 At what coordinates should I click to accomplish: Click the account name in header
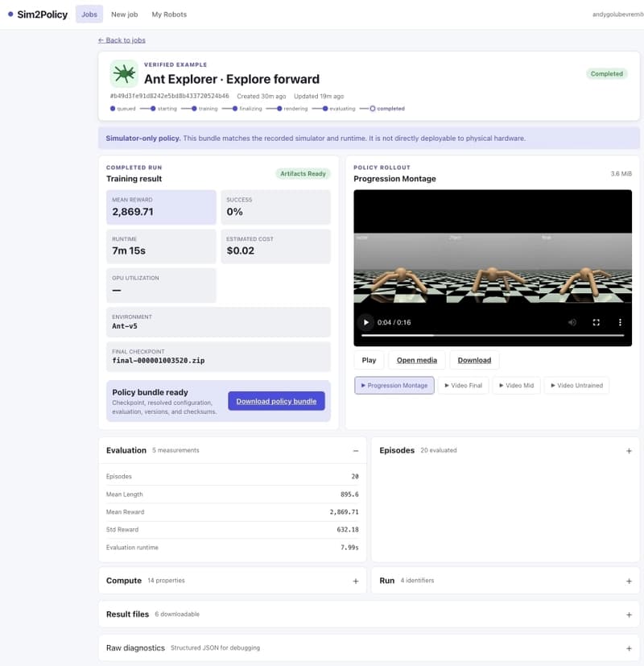click(x=618, y=14)
